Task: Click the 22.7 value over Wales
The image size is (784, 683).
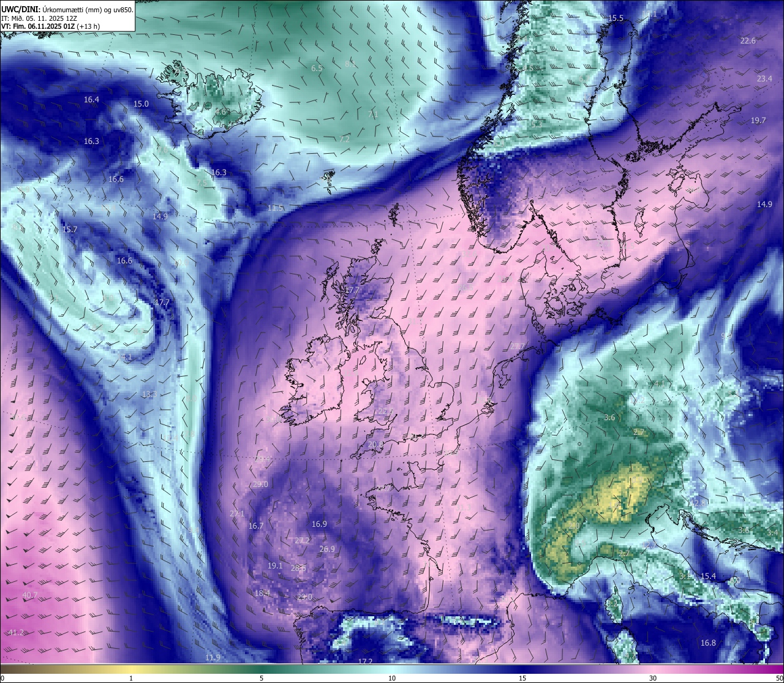Action: 385,411
